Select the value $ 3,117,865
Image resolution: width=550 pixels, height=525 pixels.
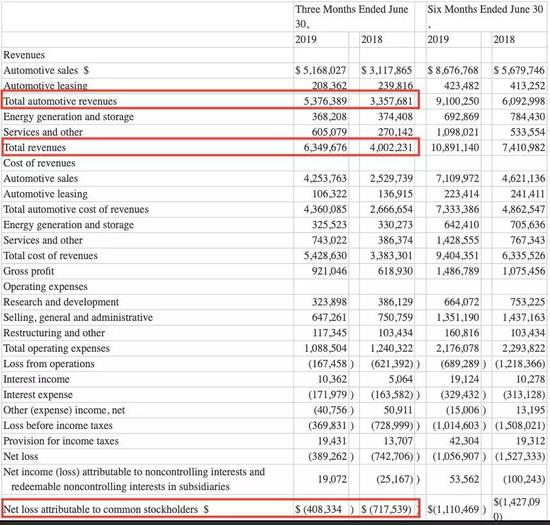pyautogui.click(x=387, y=70)
